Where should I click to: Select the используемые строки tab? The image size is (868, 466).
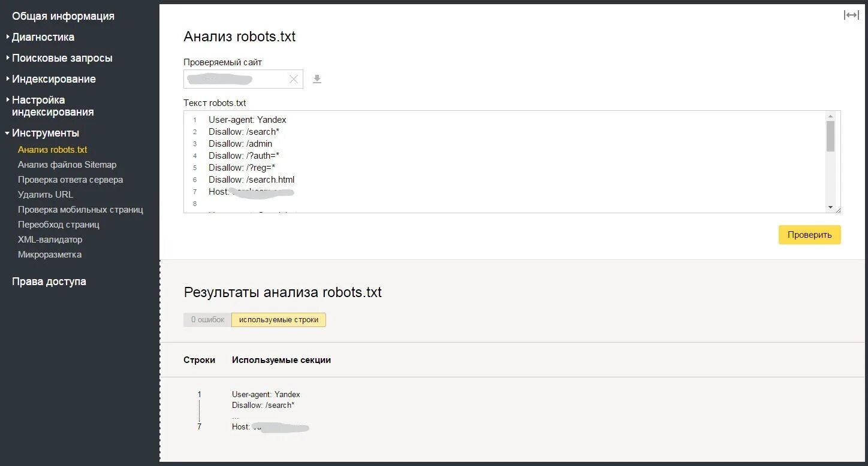click(279, 320)
